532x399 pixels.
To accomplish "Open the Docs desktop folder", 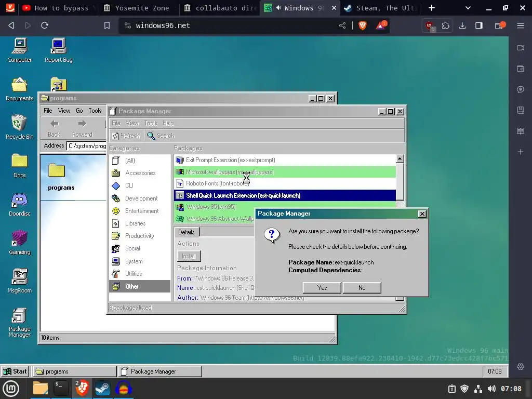I will [x=19, y=166].
